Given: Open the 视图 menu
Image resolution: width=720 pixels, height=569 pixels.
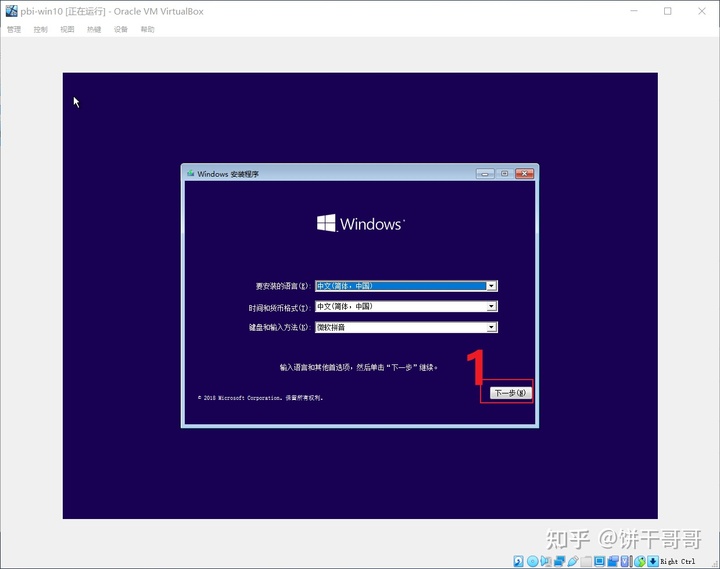Looking at the screenshot, I should 67,29.
